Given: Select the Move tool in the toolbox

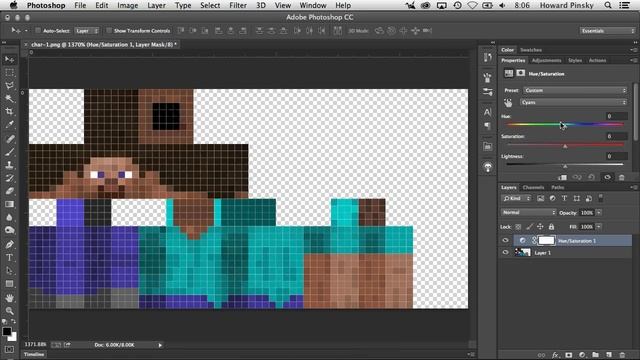Looking at the screenshot, I should (x=9, y=60).
